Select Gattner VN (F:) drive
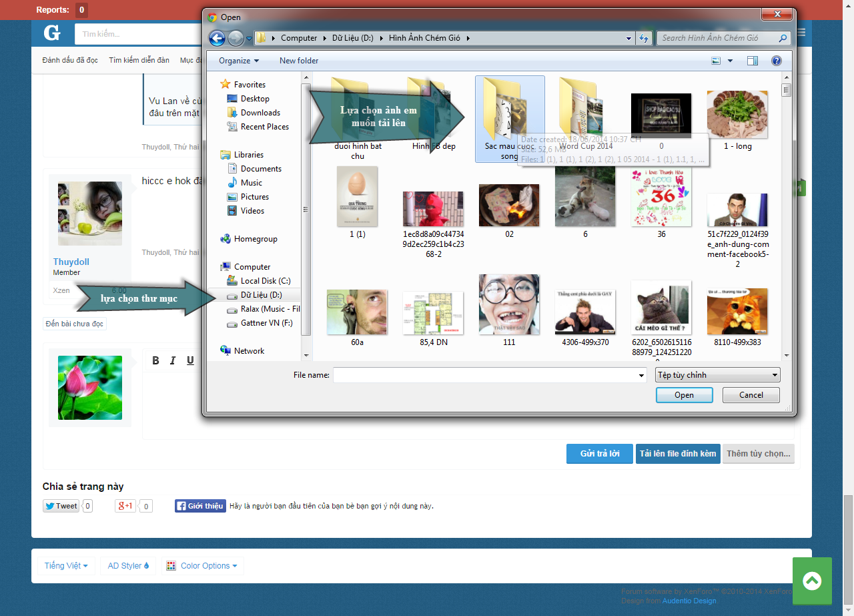854x616 pixels. (x=260, y=323)
